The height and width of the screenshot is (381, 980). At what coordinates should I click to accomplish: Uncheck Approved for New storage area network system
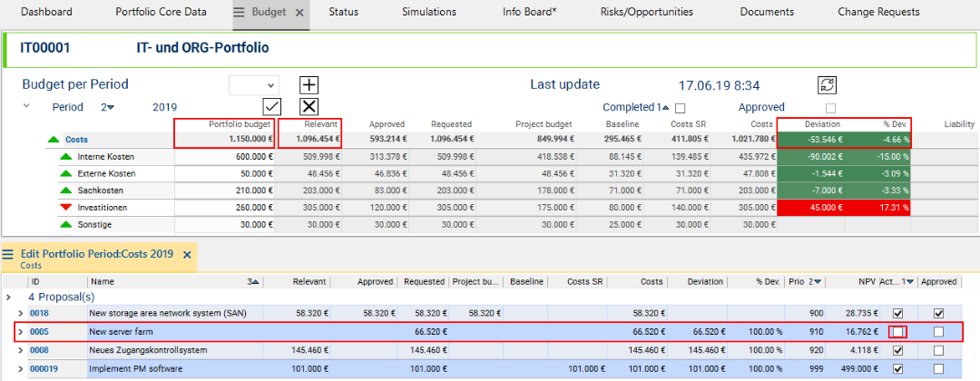(x=938, y=313)
